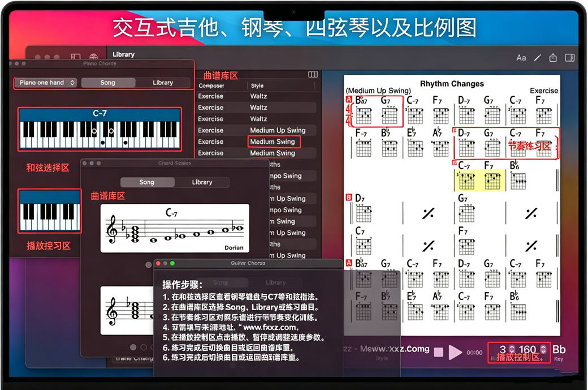Click the Play triangle button
This screenshot has height=390, width=588.
pyautogui.click(x=455, y=352)
